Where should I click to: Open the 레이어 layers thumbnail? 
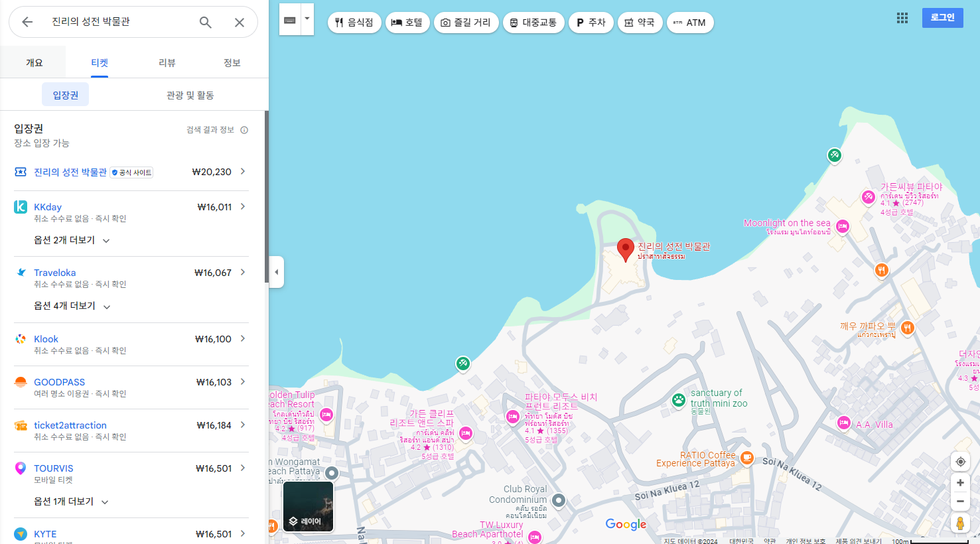pyautogui.click(x=309, y=507)
